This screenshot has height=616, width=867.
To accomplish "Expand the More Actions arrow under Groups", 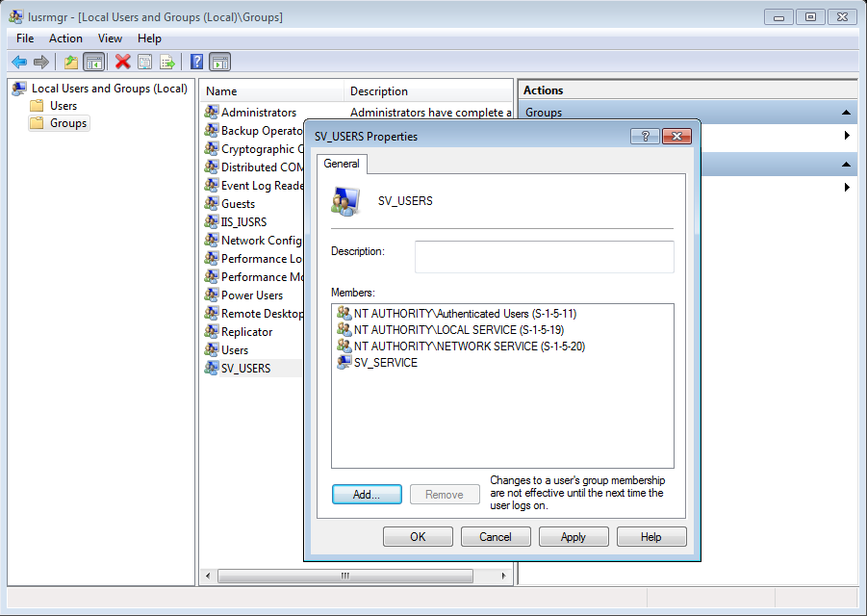I will (x=847, y=136).
